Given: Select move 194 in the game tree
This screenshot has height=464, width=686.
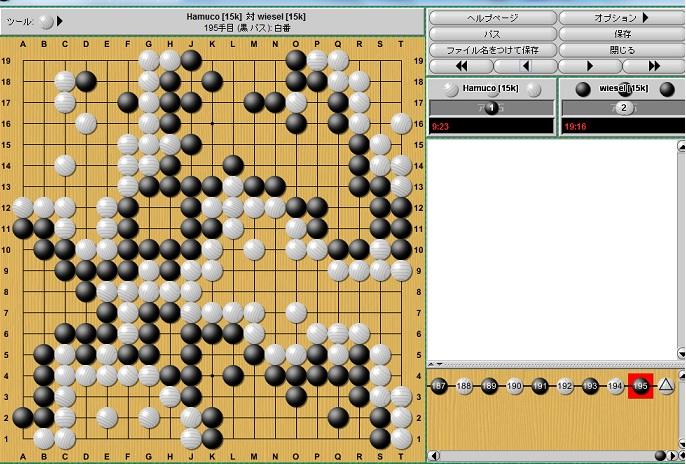Looking at the screenshot, I should (616, 386).
